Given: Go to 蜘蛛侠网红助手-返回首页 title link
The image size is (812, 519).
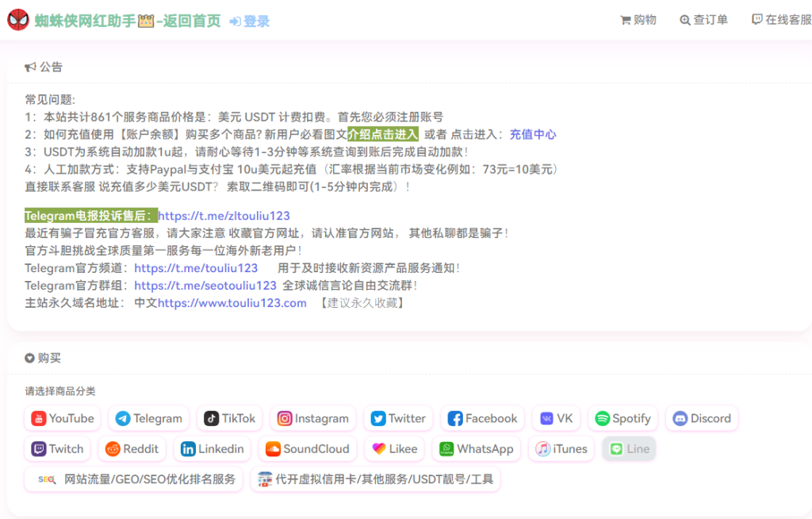Looking at the screenshot, I should tap(128, 21).
